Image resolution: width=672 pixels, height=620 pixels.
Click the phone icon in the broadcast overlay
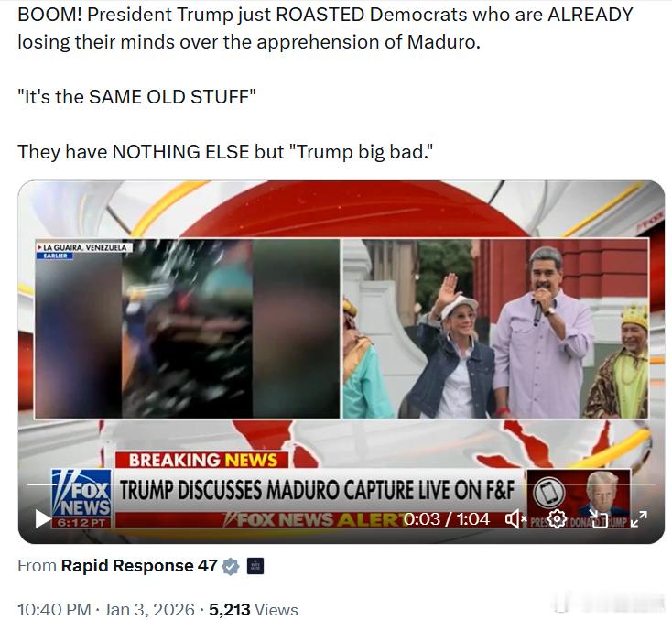[549, 493]
